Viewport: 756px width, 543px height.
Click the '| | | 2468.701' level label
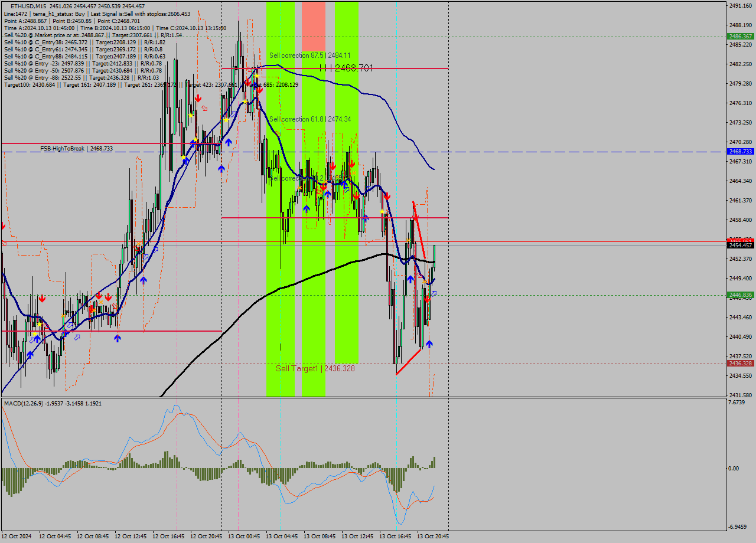346,68
